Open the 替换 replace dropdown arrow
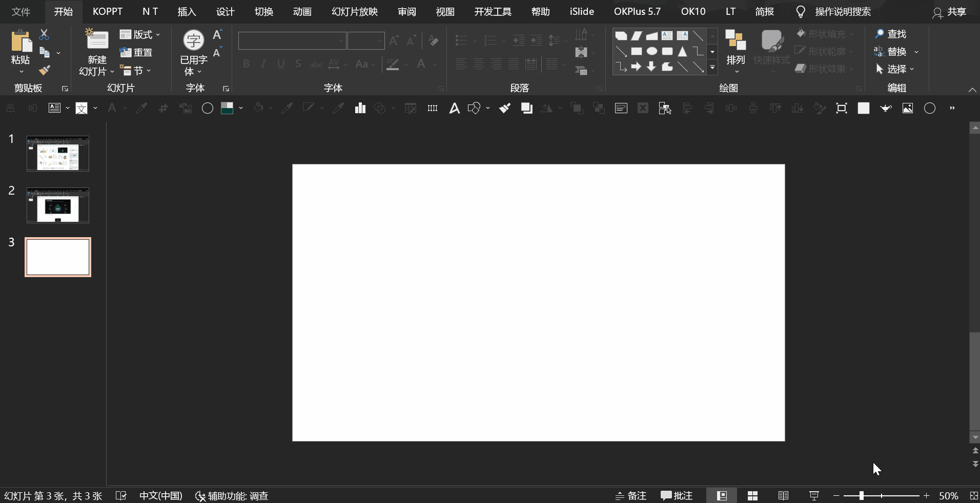The height and width of the screenshot is (503, 980). tap(916, 52)
